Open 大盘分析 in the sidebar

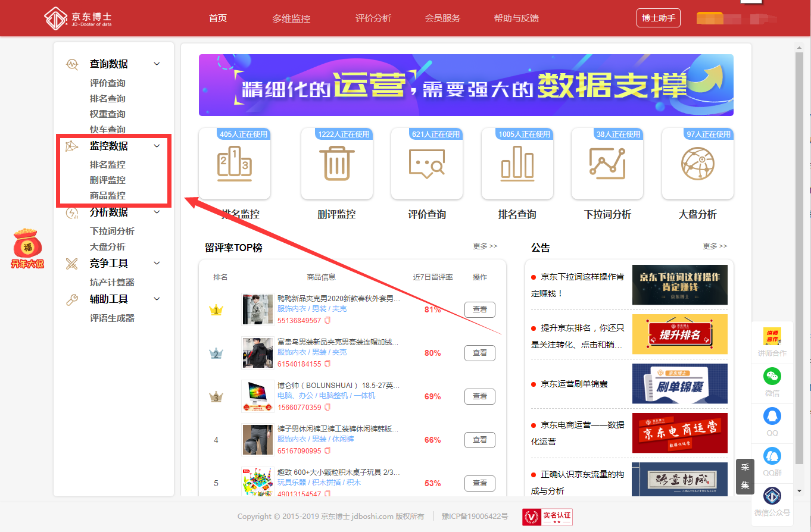click(x=108, y=247)
